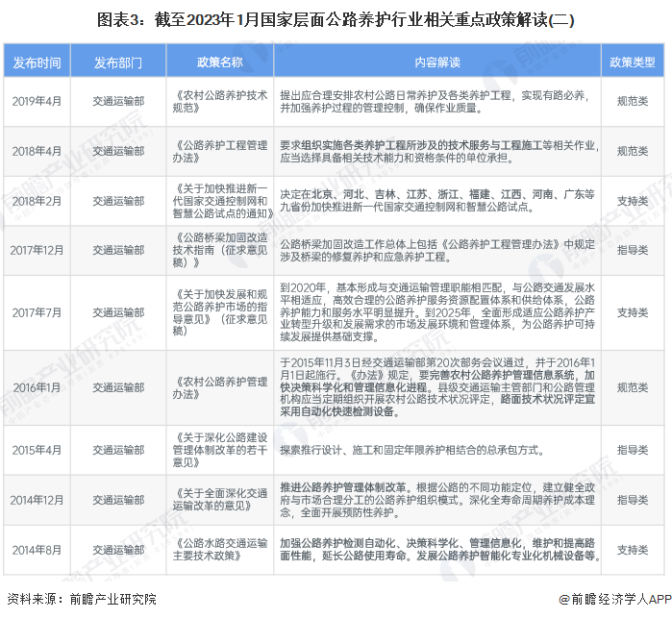Click the 发布时间 column header
This screenshot has height=619, width=672.
(x=37, y=62)
